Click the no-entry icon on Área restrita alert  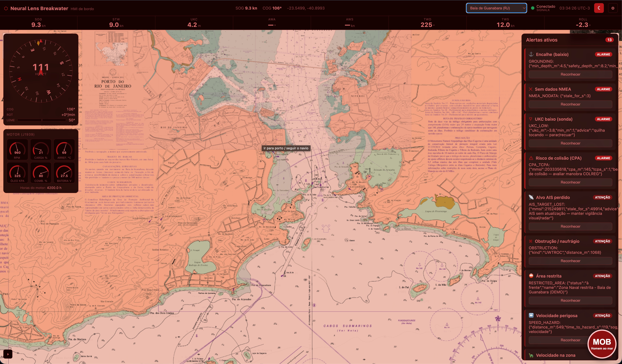(x=531, y=276)
